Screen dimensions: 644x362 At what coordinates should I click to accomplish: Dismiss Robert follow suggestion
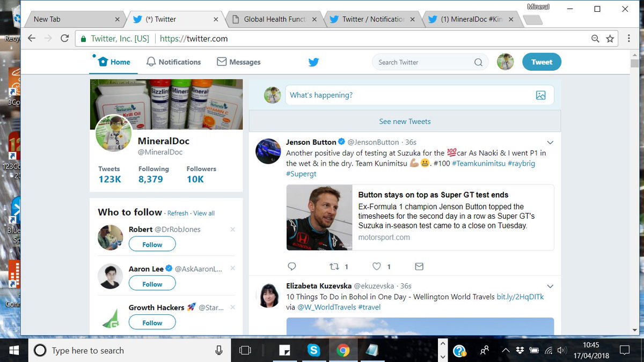[x=232, y=230]
